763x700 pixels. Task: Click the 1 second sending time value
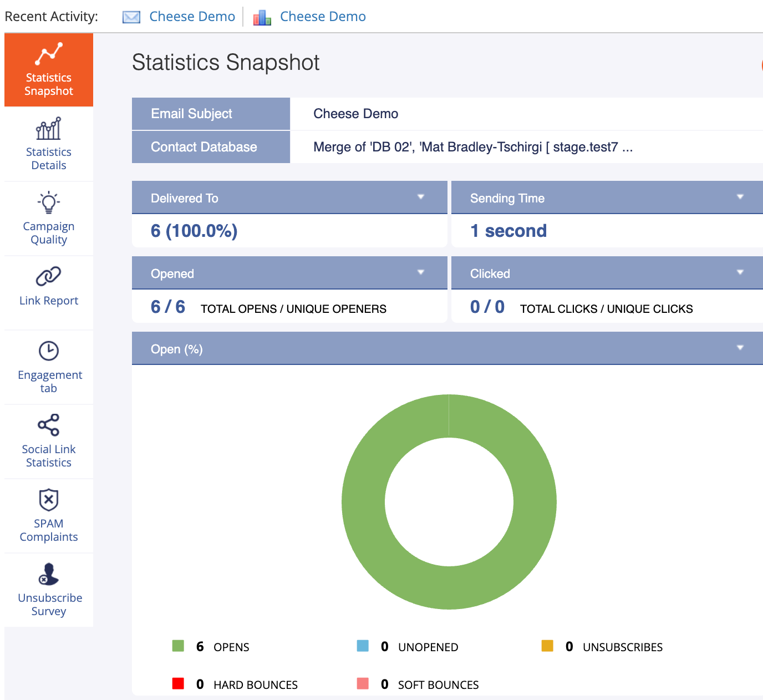[x=508, y=231]
